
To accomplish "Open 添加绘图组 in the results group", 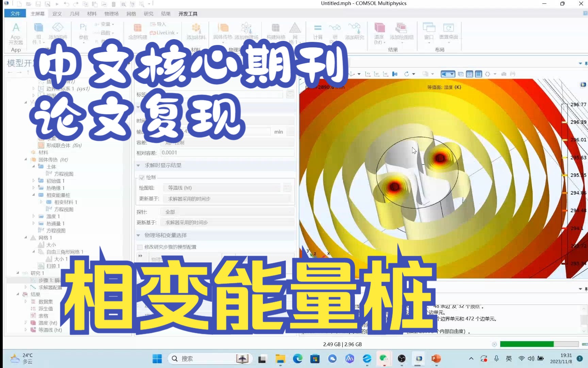I will [402, 32].
